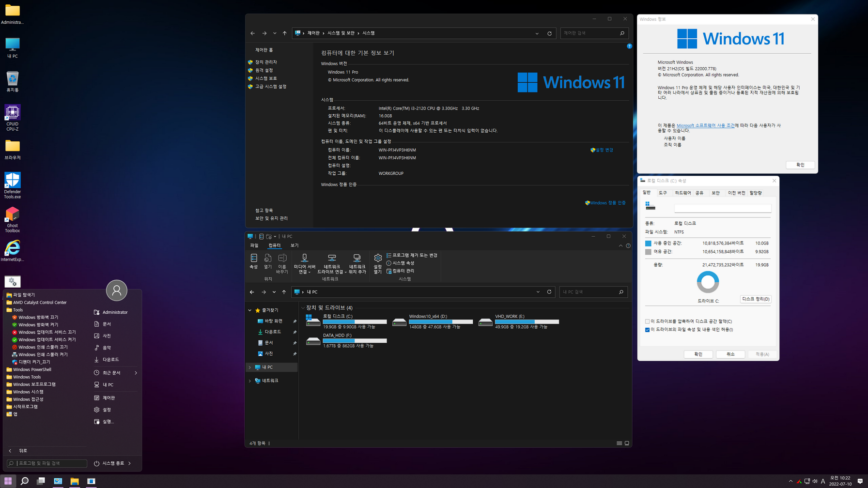Click 디펜더 켜기_끄기 in the start menu
The width and height of the screenshot is (868, 488).
click(x=31, y=362)
